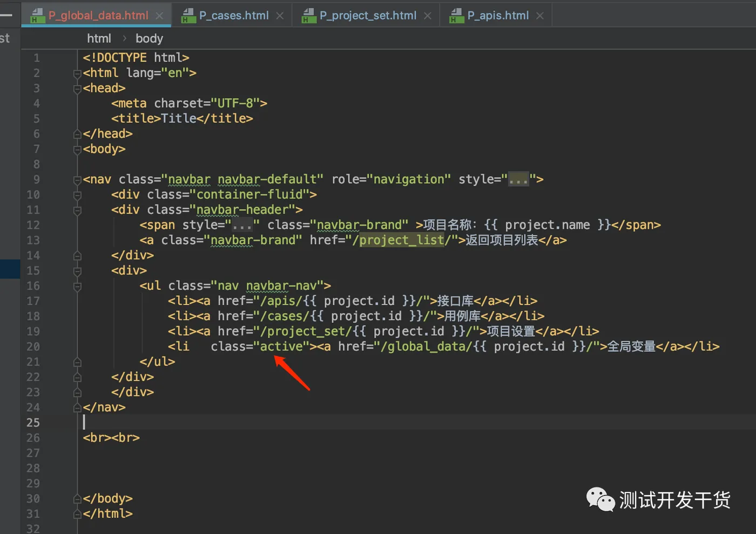The image size is (756, 534).
Task: Close the P_global_data.html tab
Action: pos(159,16)
